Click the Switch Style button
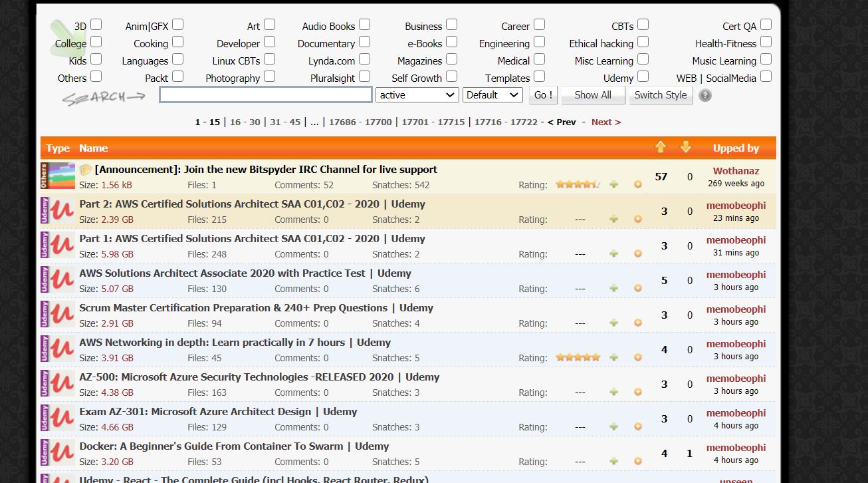Screen dimensions: 868x483 [661, 95]
